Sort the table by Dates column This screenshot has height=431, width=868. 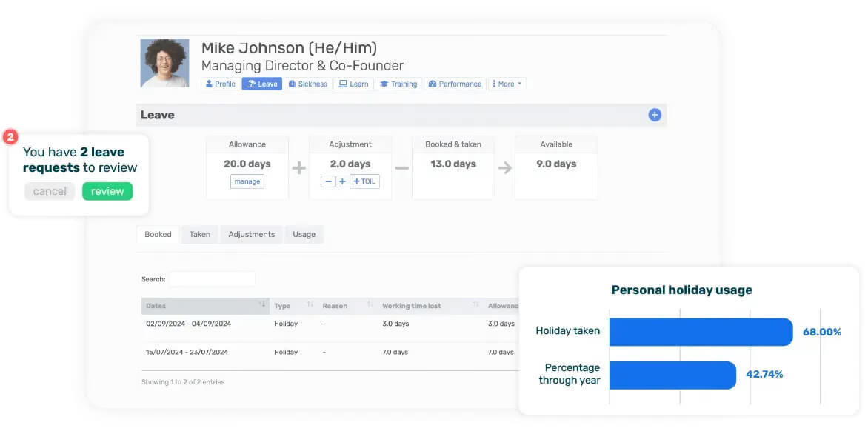[205, 306]
